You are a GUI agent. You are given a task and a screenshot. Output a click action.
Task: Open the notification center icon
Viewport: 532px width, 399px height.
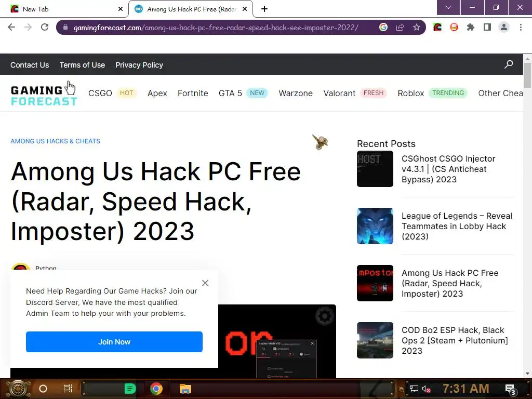[510, 390]
